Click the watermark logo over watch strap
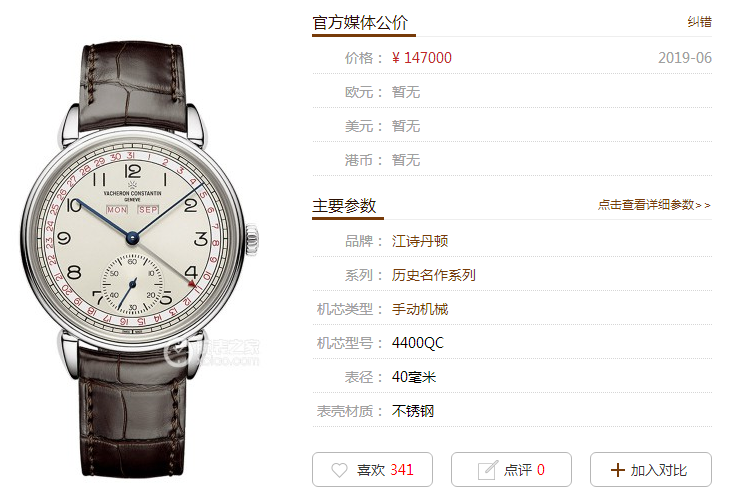732x501 pixels. click(212, 353)
